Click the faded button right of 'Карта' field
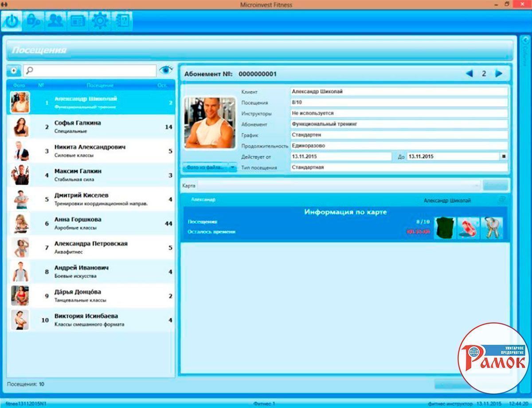 [x=496, y=186]
